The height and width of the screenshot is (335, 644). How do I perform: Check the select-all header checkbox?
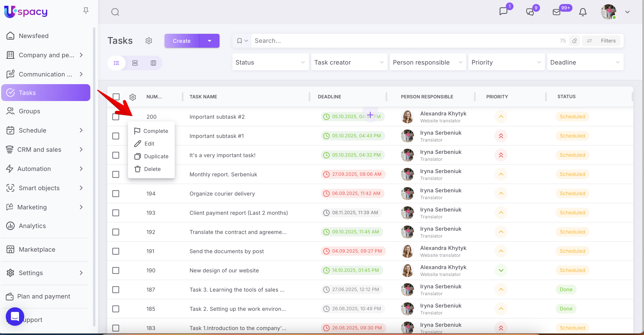(x=116, y=97)
